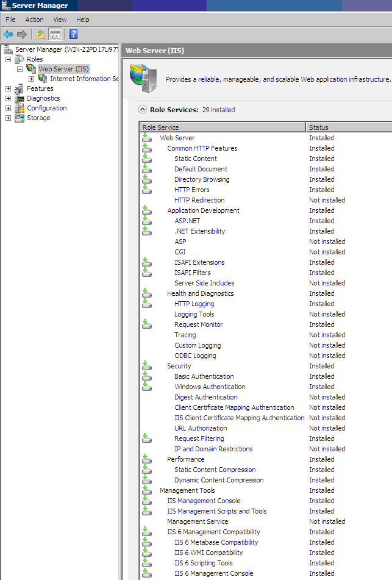Open the Help toolbar icon
The image size is (392, 580).
74,34
